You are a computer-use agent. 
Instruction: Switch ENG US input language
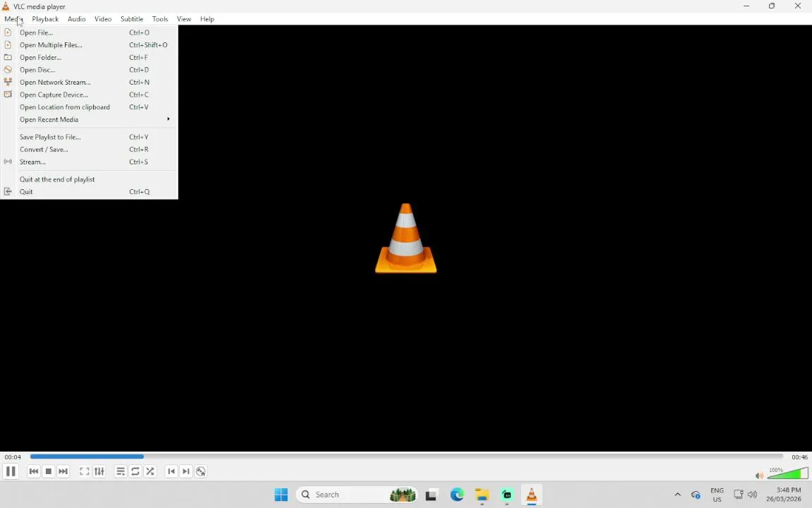[718, 495]
